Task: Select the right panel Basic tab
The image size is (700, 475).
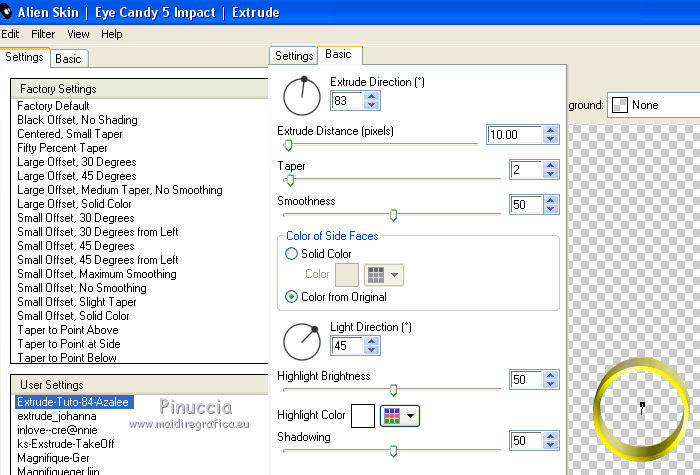Action: click(x=338, y=54)
